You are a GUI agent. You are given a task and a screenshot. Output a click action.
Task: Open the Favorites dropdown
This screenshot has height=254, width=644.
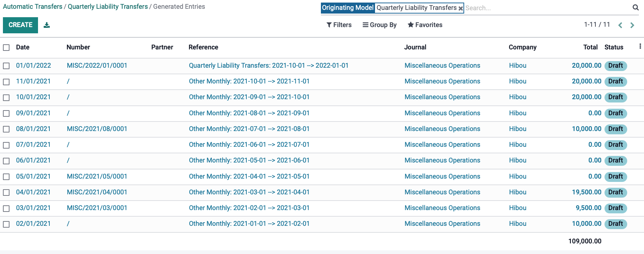[x=425, y=25]
